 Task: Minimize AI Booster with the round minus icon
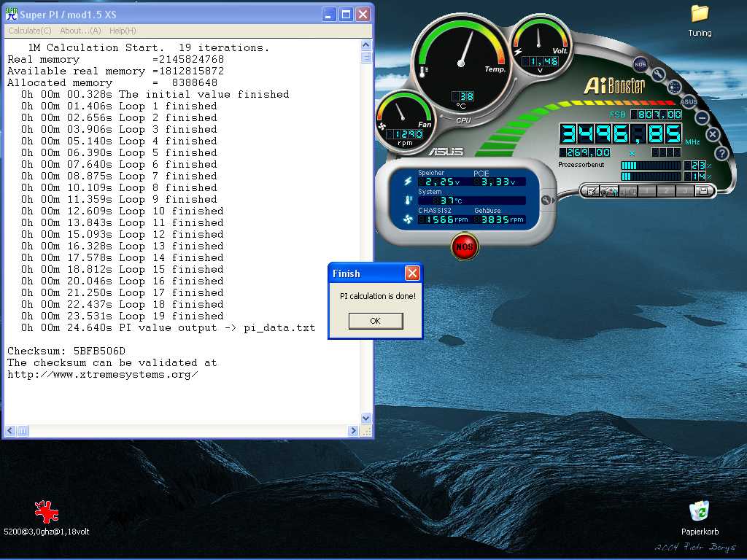(x=701, y=117)
